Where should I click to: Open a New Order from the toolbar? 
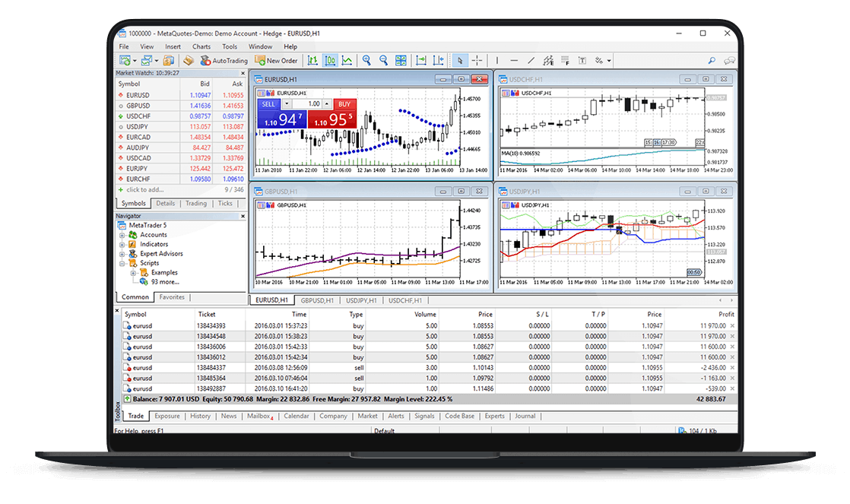(x=277, y=60)
